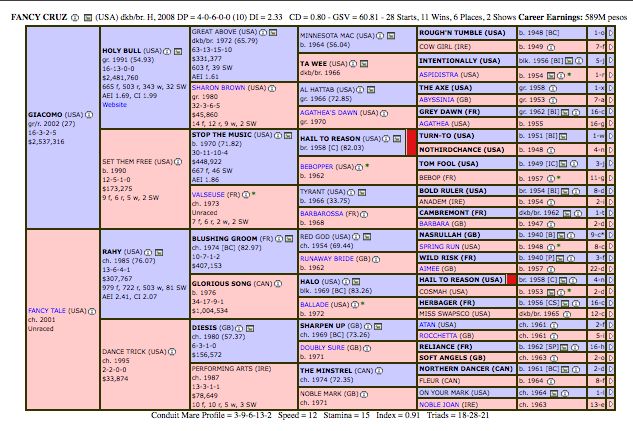
Task: Open RAHY's photo icon
Action: pyautogui.click(x=159, y=252)
